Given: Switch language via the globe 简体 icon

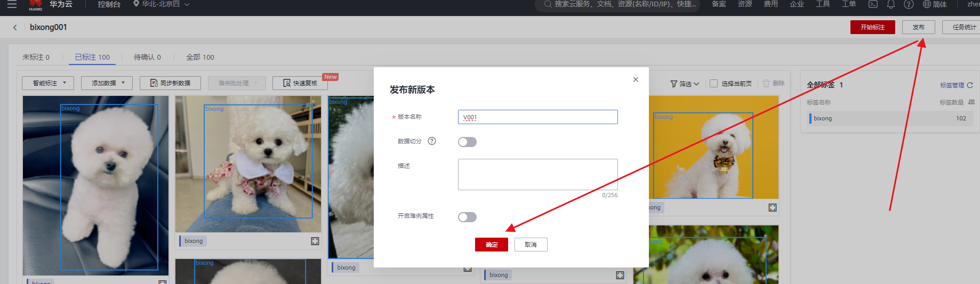Looking at the screenshot, I should click(x=935, y=4).
